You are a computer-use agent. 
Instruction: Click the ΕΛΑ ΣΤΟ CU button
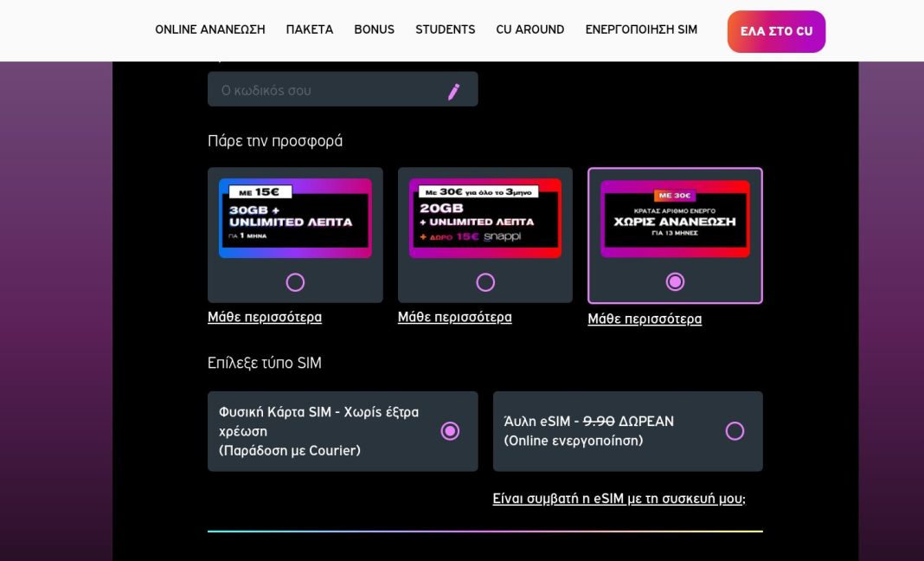click(x=776, y=31)
